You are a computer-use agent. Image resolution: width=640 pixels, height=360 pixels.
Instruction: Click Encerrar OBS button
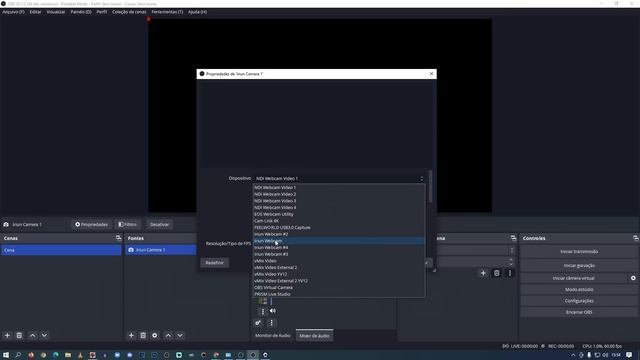(579, 312)
